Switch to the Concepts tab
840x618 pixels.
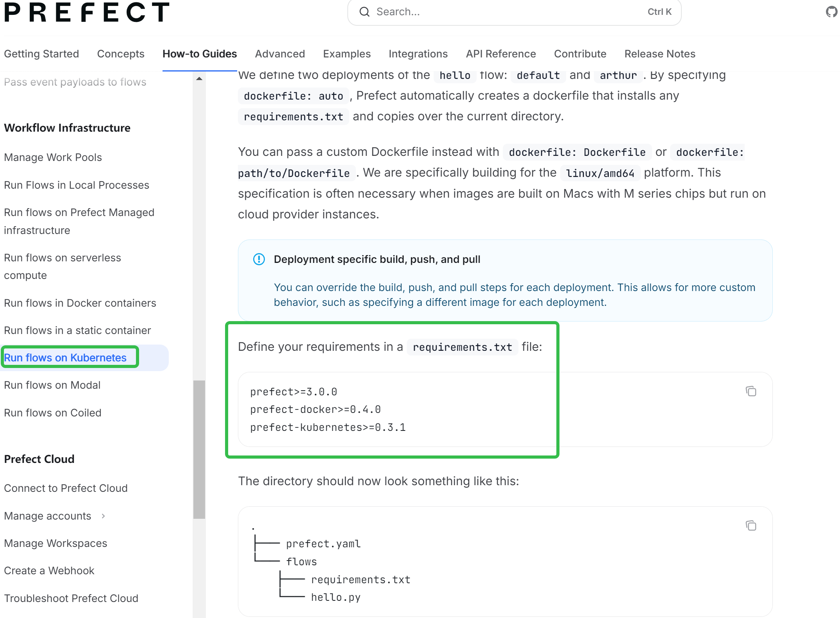121,54
